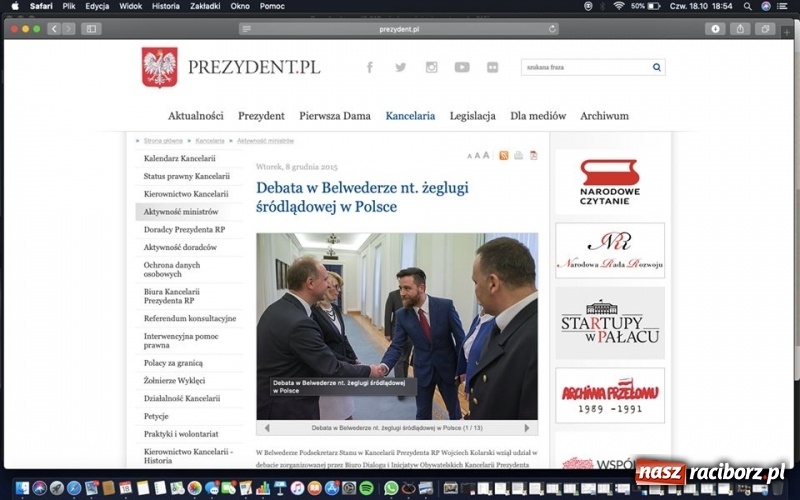Open a new tab with the plus button

[x=787, y=32]
